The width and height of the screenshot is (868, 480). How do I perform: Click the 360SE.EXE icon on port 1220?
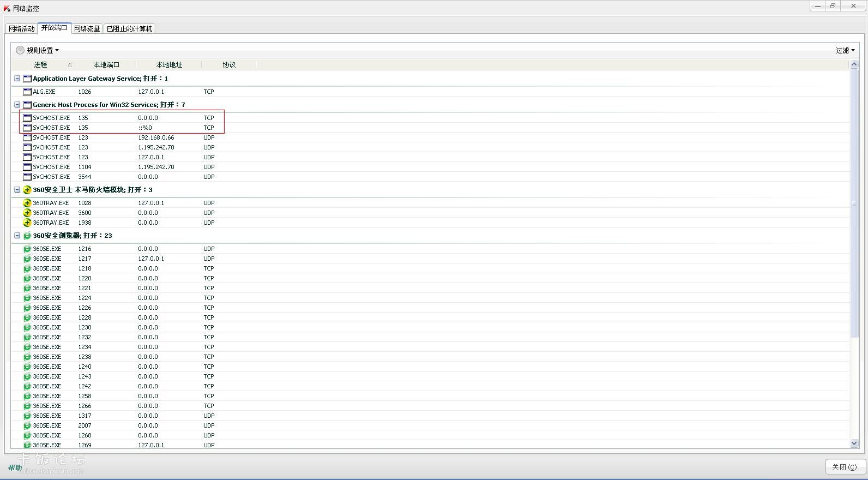(27, 278)
